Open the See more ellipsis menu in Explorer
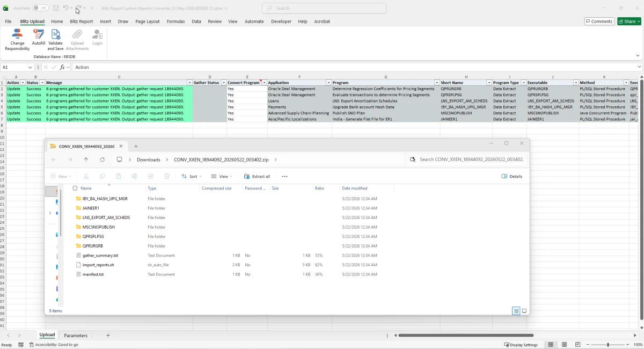Screen dimensions: 644x349 click(284, 176)
